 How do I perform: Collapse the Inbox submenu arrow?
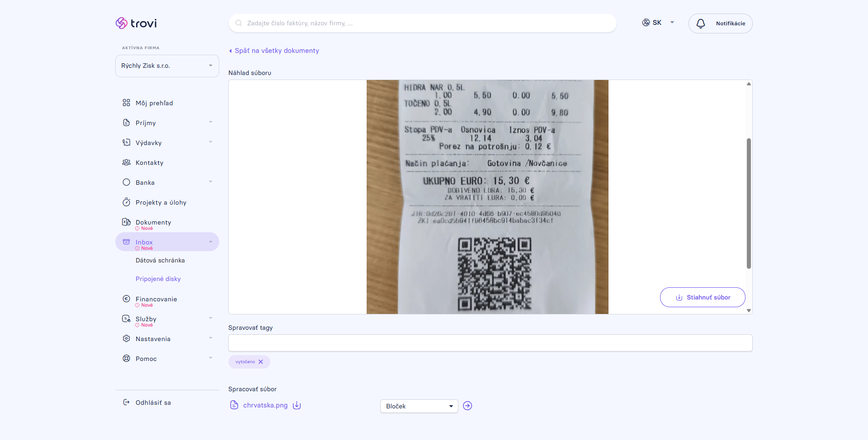(x=211, y=242)
